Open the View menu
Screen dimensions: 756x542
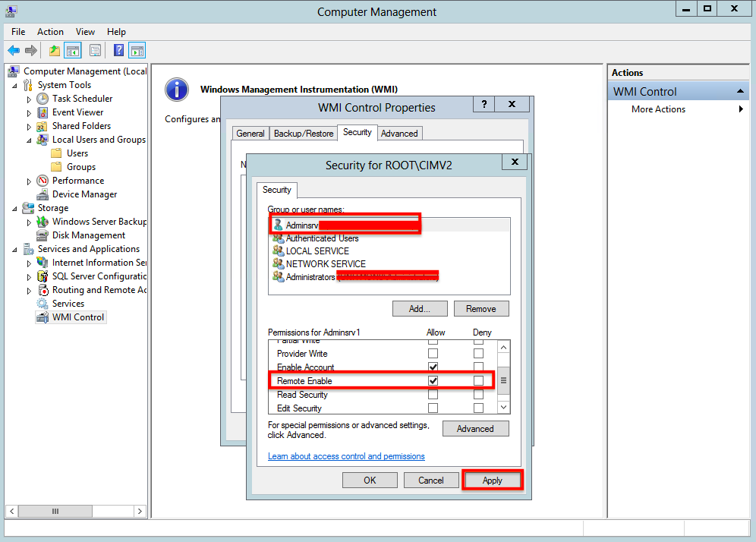(x=85, y=32)
